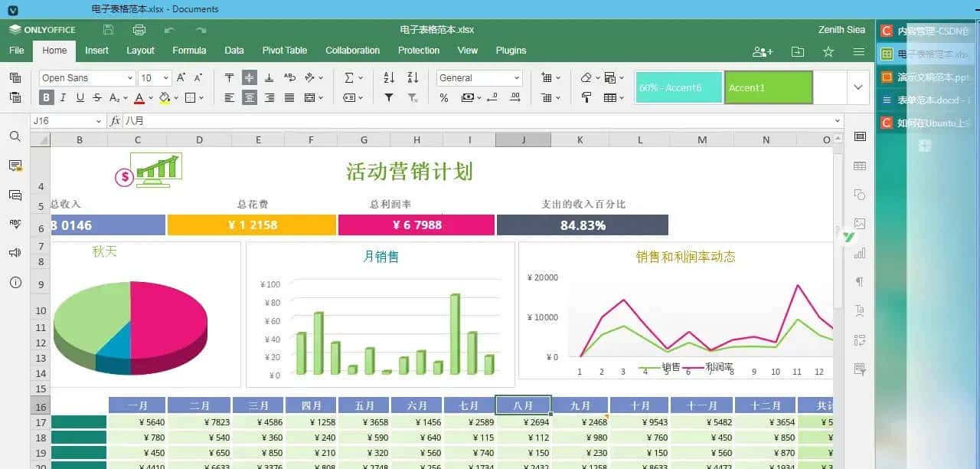
Task: Open the font size dropdown
Action: (x=164, y=77)
